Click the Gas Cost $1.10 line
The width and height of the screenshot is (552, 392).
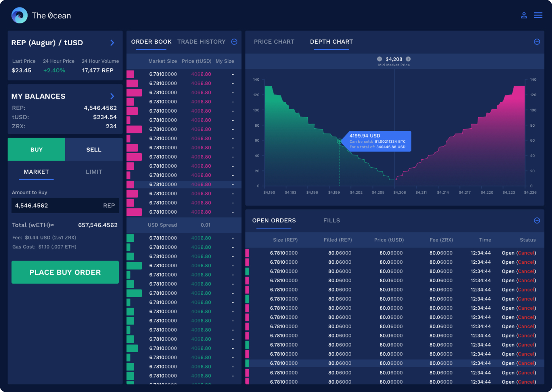[44, 247]
